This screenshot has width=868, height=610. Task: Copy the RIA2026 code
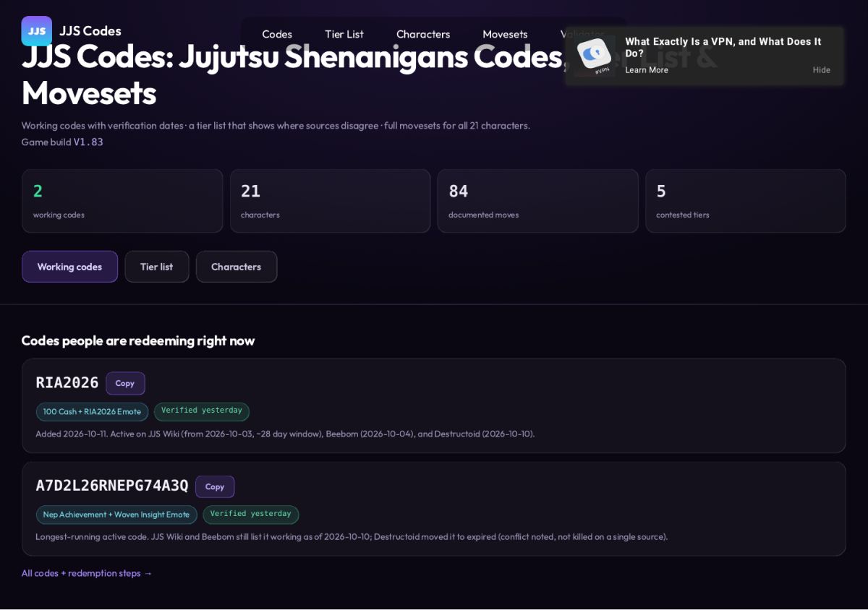[x=125, y=383]
